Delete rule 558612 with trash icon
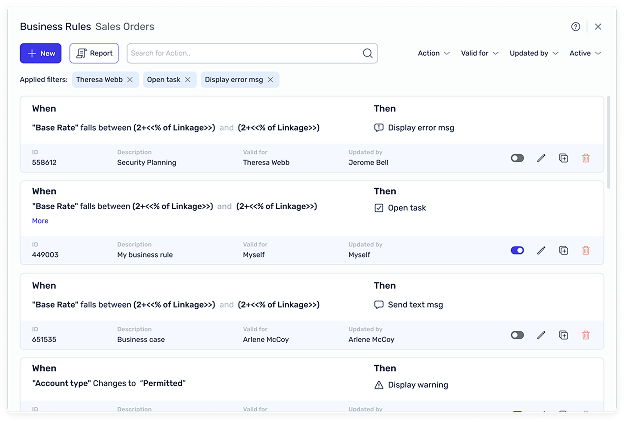The width and height of the screenshot is (624, 422). coord(586,158)
